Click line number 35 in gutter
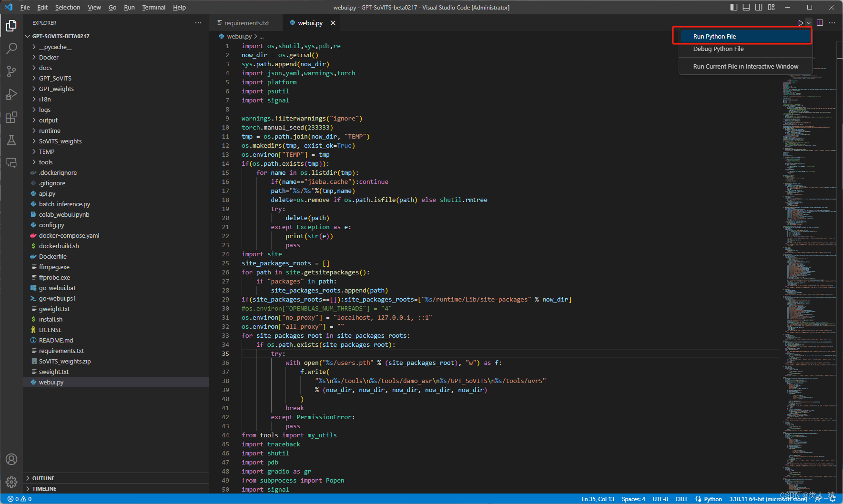The height and width of the screenshot is (504, 843). [225, 353]
